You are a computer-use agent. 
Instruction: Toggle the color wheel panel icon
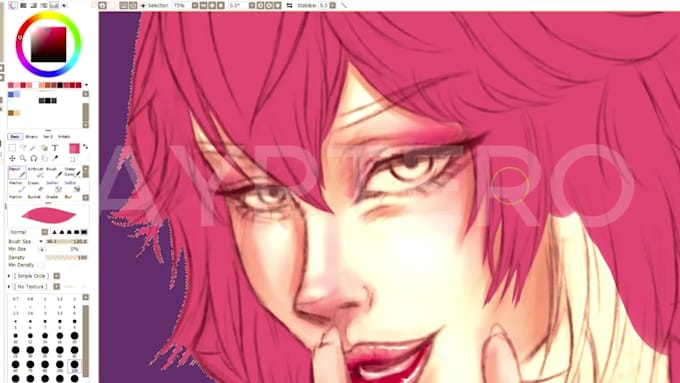click(x=13, y=5)
